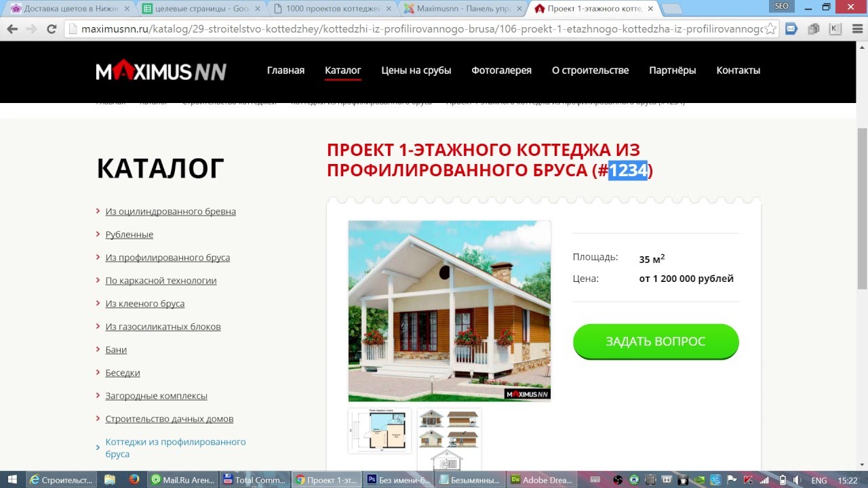Open 'О строительстве' menu item
Image resolution: width=868 pixels, height=488 pixels.
590,70
